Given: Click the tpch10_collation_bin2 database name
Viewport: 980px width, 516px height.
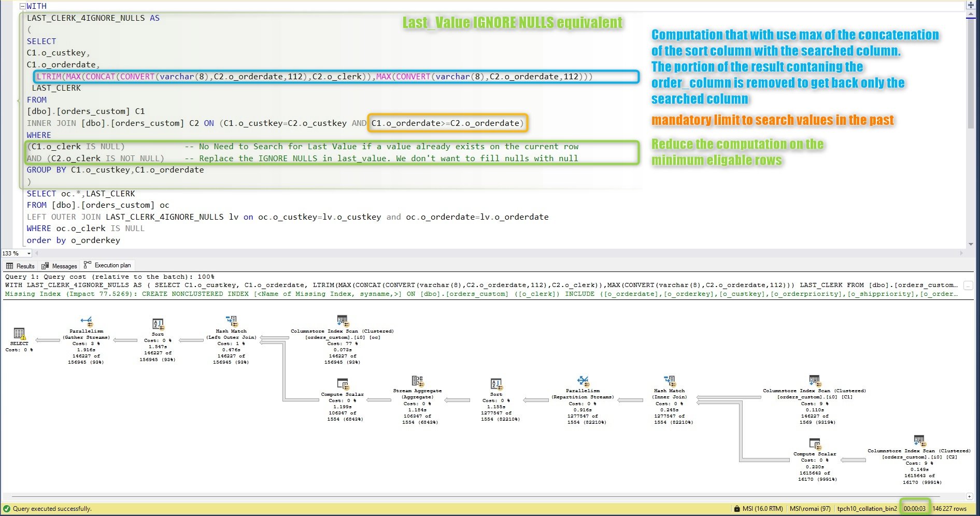Looking at the screenshot, I should point(867,509).
